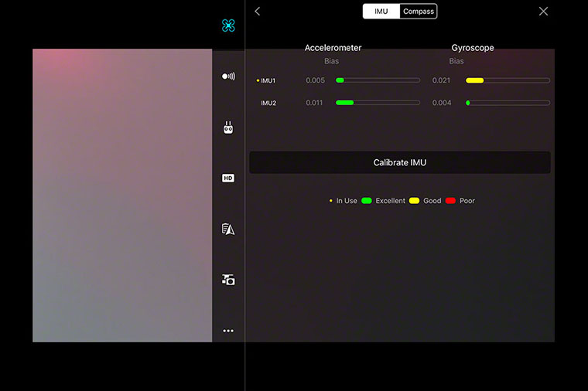588x391 pixels.
Task: Click gyroscope value 0.004
Action: (442, 103)
